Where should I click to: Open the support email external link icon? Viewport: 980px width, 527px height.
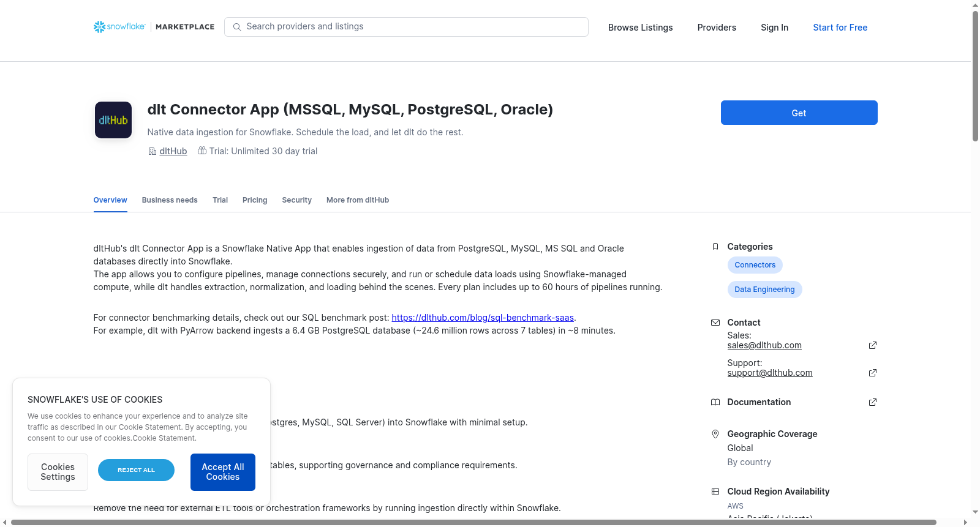click(x=873, y=373)
